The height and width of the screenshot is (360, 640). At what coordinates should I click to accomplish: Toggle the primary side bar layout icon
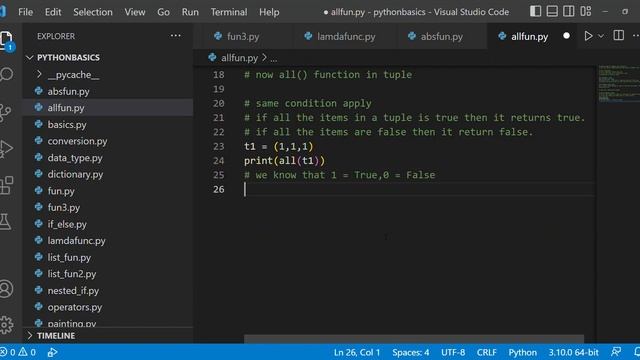[535, 11]
